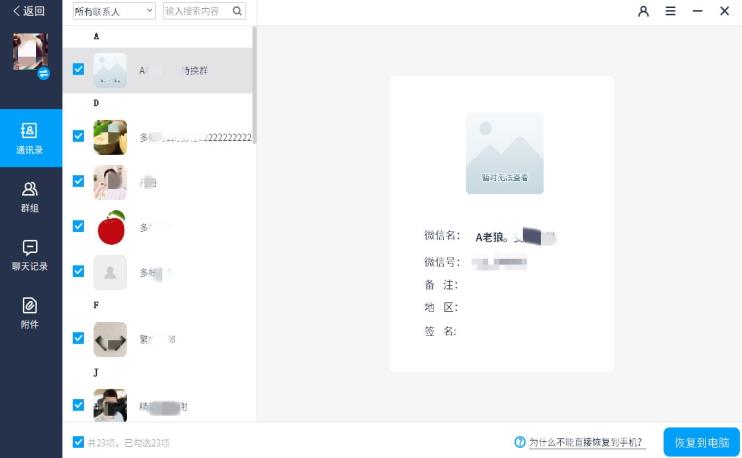Click the account switch icon on the profile picture
This screenshot has height=458, width=742.
44,73
